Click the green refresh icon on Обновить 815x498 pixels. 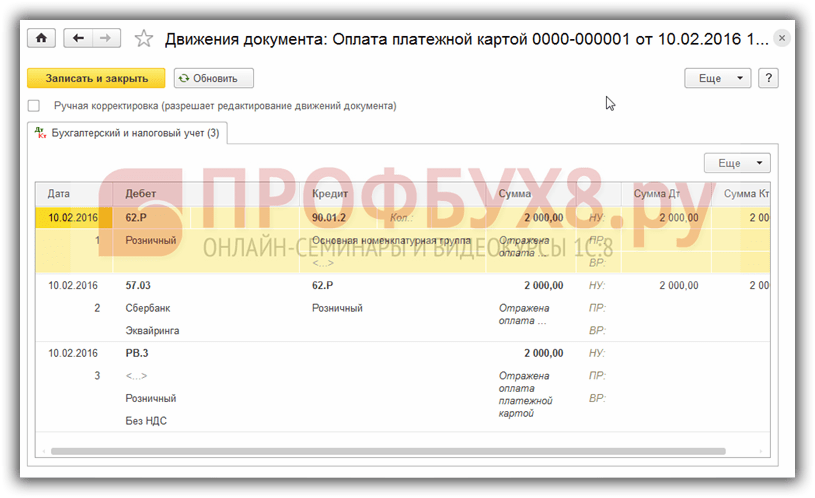[x=183, y=78]
